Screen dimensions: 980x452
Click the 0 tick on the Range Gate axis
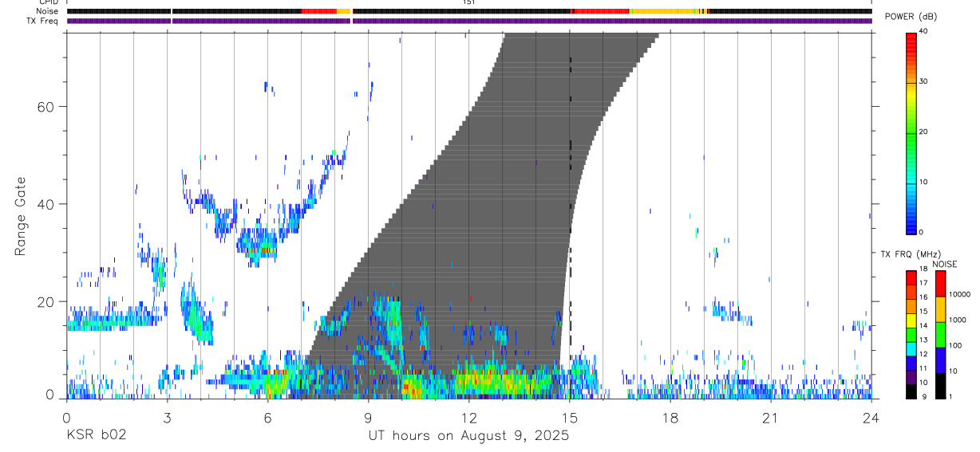[49, 394]
